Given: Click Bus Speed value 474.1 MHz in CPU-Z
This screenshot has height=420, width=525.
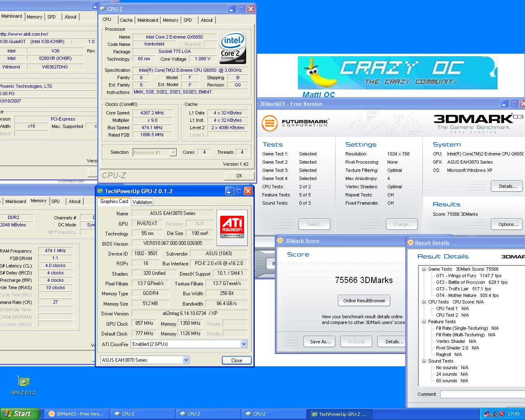Looking at the screenshot, I should pos(152,128).
